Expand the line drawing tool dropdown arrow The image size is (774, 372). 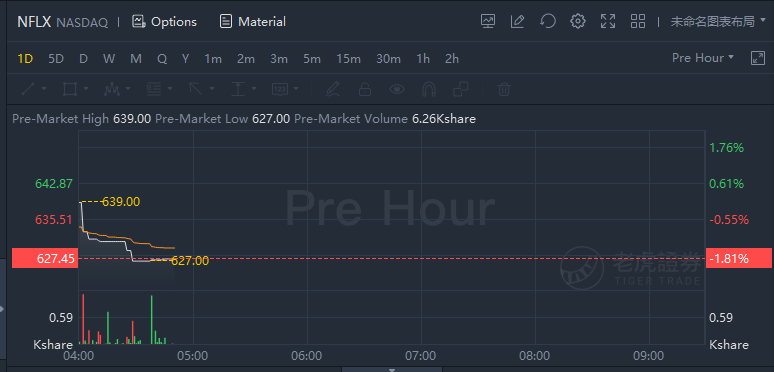(x=44, y=89)
